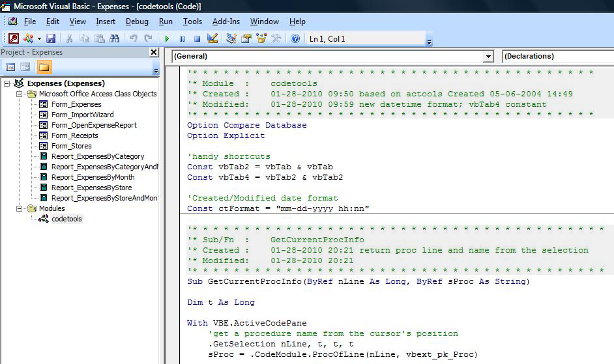The height and width of the screenshot is (364, 614).
Task: Select Form_Receipts in project tree
Action: (x=75, y=135)
